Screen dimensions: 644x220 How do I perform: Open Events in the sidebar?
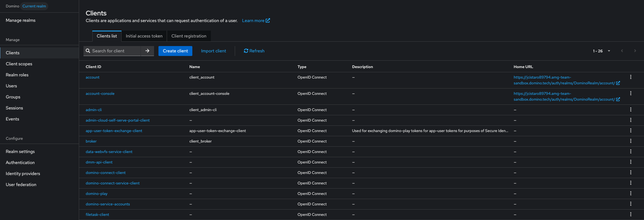click(39, 119)
